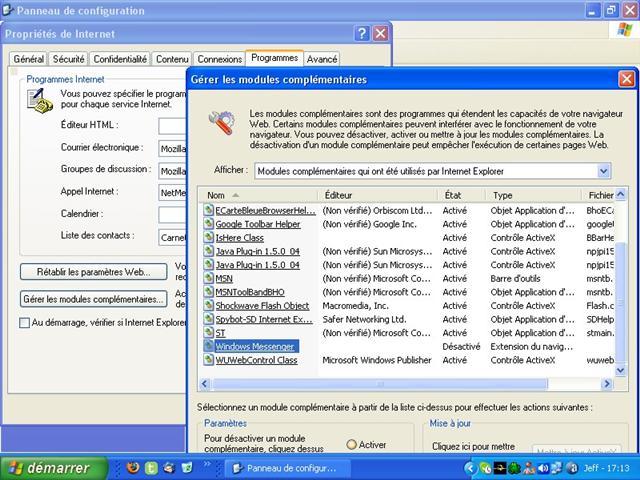Sort the list by the Éditeur column

click(x=378, y=195)
